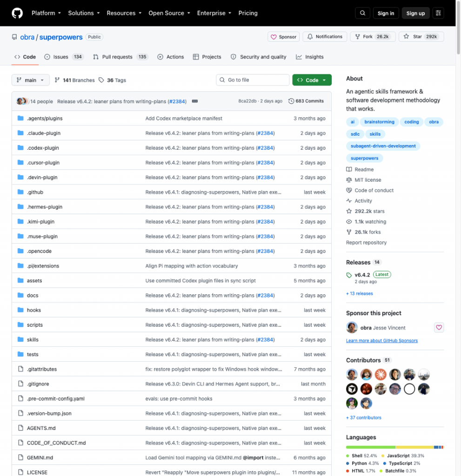Expand the Solutions menu
461x476 pixels.
[x=84, y=13]
